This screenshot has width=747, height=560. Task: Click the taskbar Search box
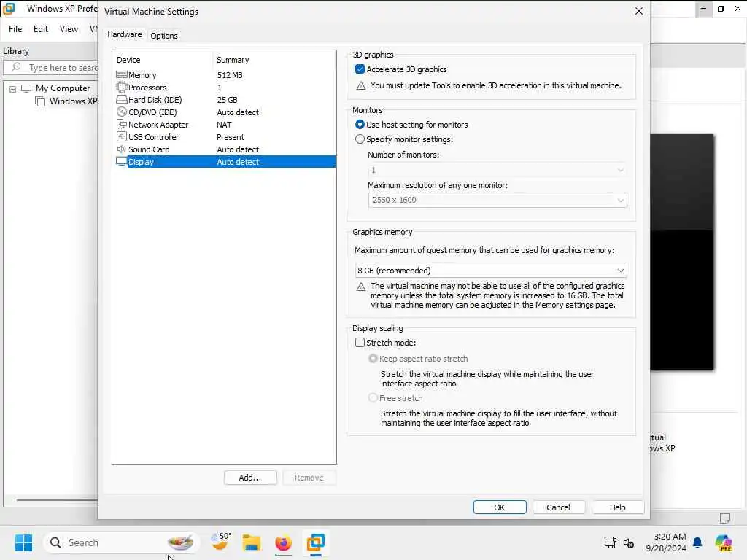pyautogui.click(x=122, y=542)
